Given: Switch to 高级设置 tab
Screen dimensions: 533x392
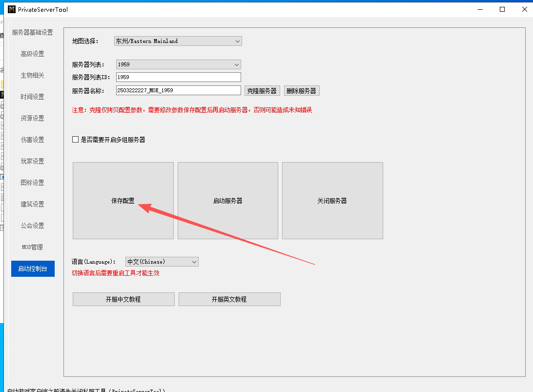Looking at the screenshot, I should coord(33,54).
